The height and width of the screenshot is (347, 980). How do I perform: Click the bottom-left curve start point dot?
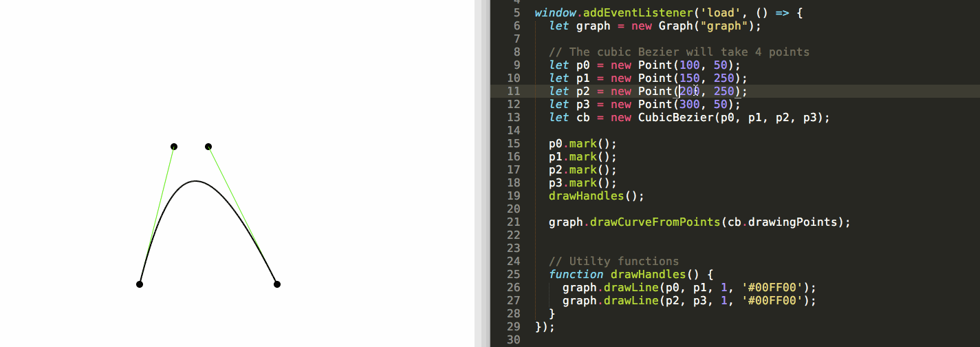click(x=140, y=284)
